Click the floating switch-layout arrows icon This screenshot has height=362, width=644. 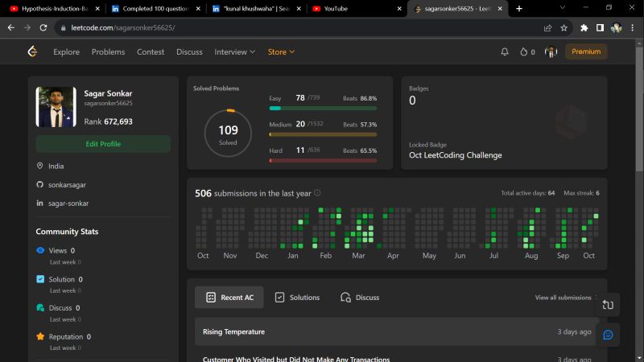coord(608,305)
